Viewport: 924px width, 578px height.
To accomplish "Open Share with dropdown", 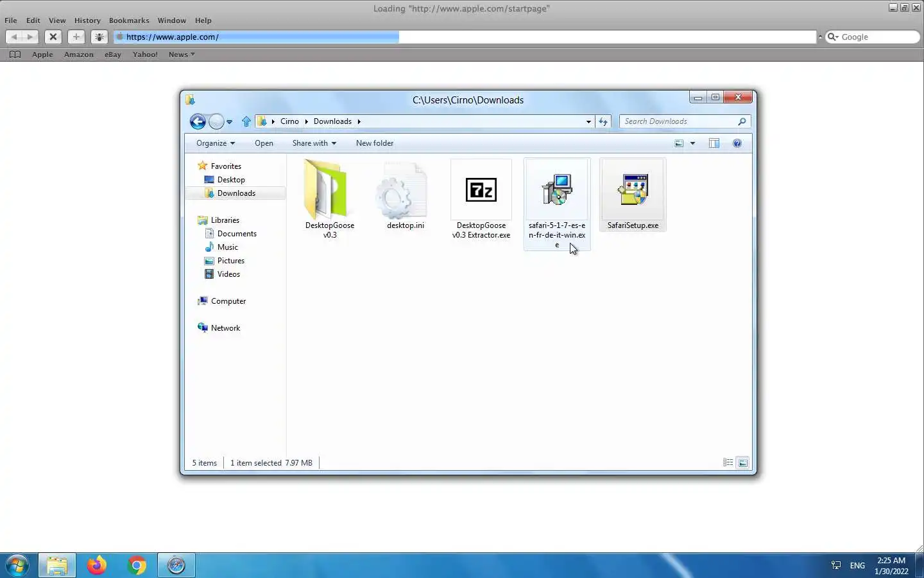I will (314, 143).
